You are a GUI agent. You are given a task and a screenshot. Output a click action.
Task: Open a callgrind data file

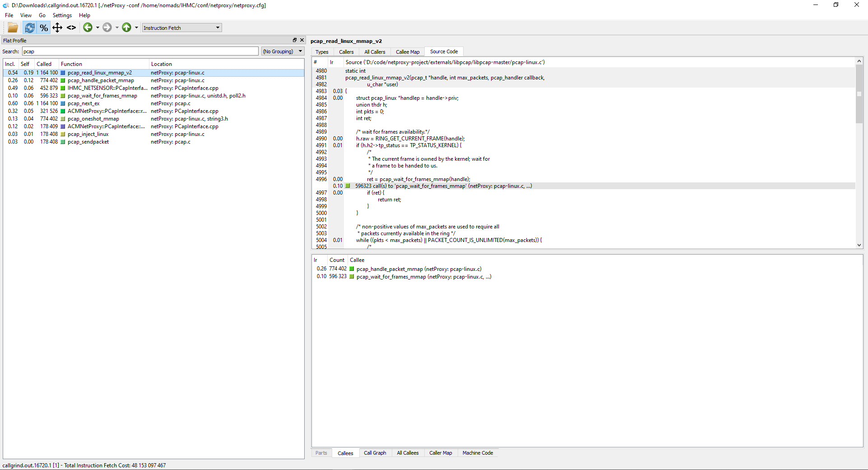12,28
